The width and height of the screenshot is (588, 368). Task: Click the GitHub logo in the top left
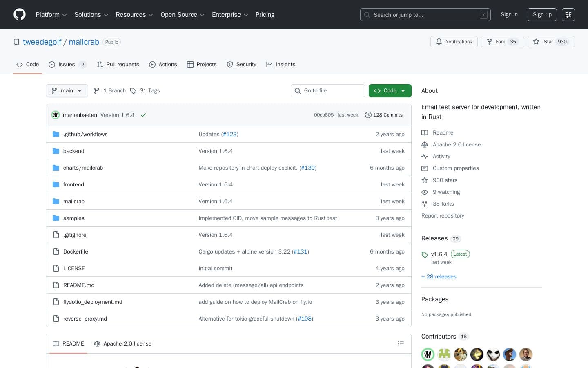click(x=20, y=14)
